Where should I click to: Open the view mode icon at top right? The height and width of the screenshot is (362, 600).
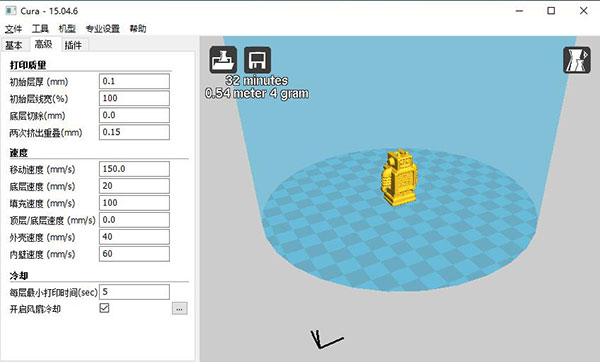(577, 60)
